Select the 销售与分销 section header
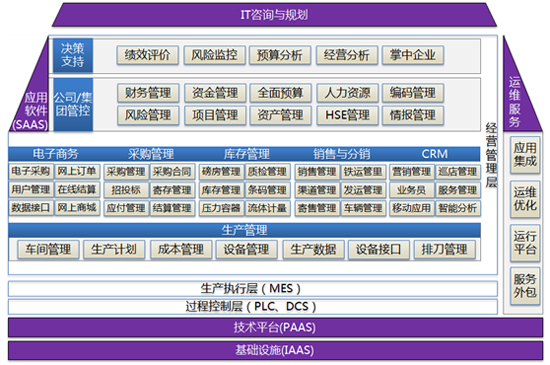 (342, 154)
